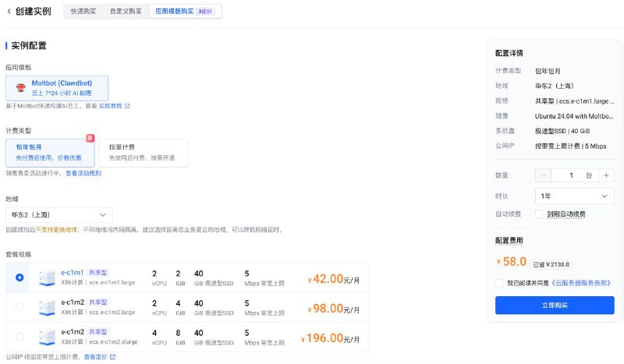The height and width of the screenshot is (364, 624).
Task: Select the 4 vCPU 8 GiB plan radio button
Action: pyautogui.click(x=19, y=337)
